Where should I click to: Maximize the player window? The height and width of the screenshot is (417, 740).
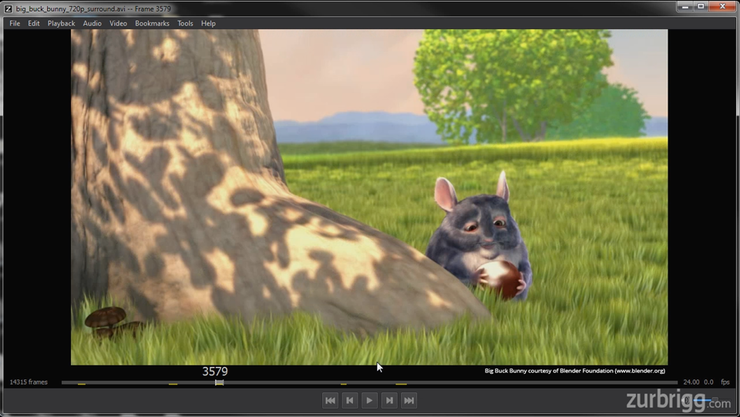tap(701, 7)
